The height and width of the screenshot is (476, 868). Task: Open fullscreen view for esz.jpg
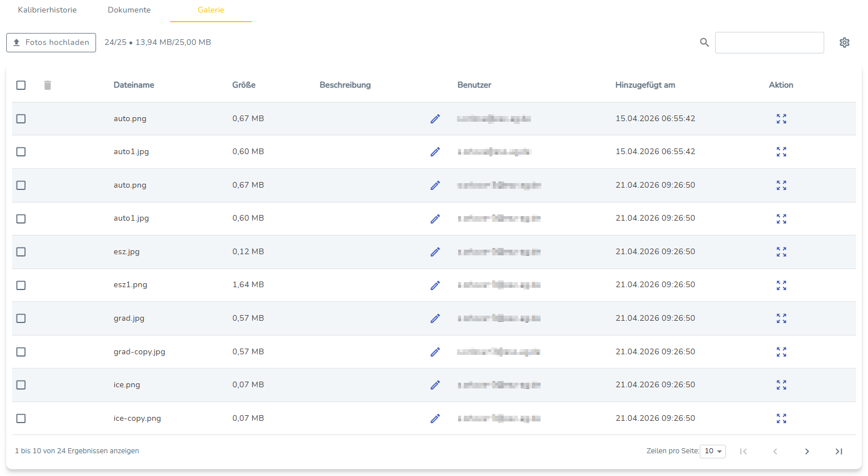pyautogui.click(x=781, y=252)
